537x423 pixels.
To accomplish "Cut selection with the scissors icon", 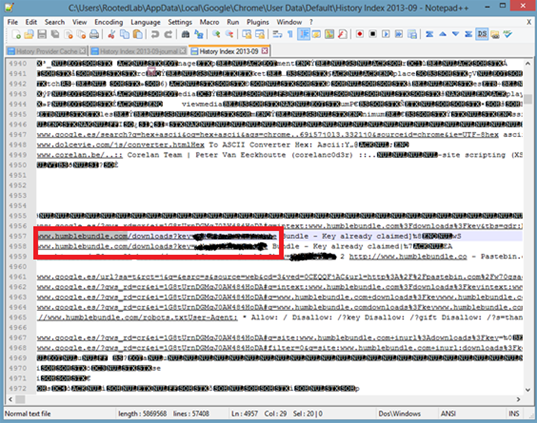I will pyautogui.click(x=111, y=34).
